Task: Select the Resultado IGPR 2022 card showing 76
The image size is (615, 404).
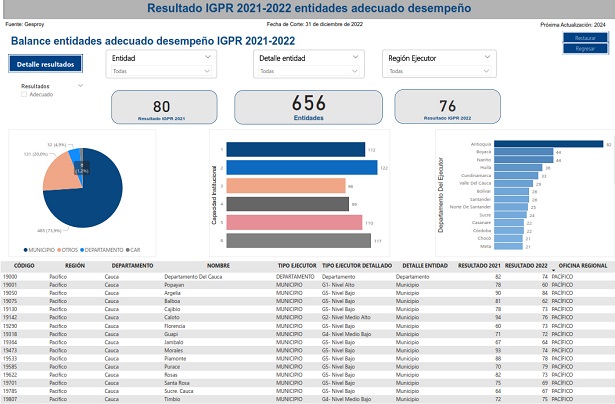Action: (448, 107)
